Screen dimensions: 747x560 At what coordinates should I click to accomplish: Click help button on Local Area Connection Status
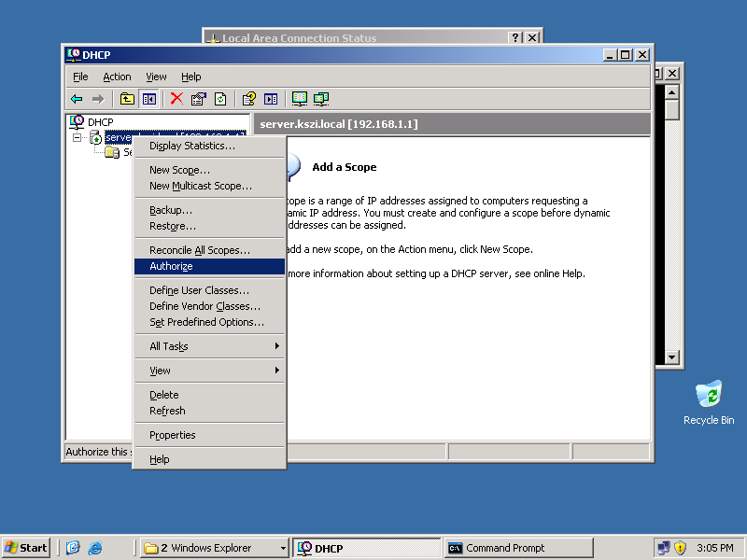click(515, 37)
